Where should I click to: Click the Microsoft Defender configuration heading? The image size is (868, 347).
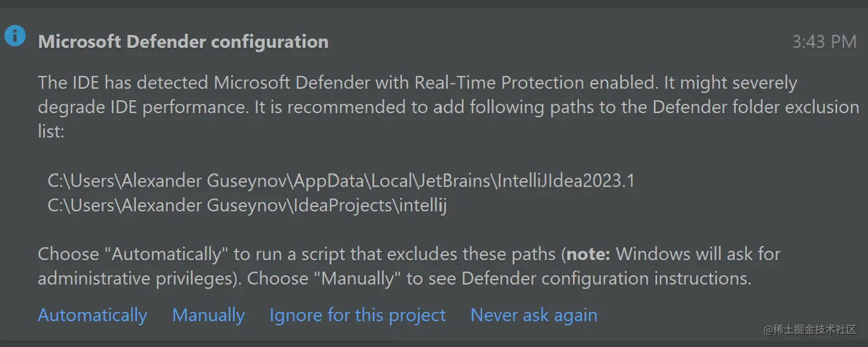pos(183,41)
